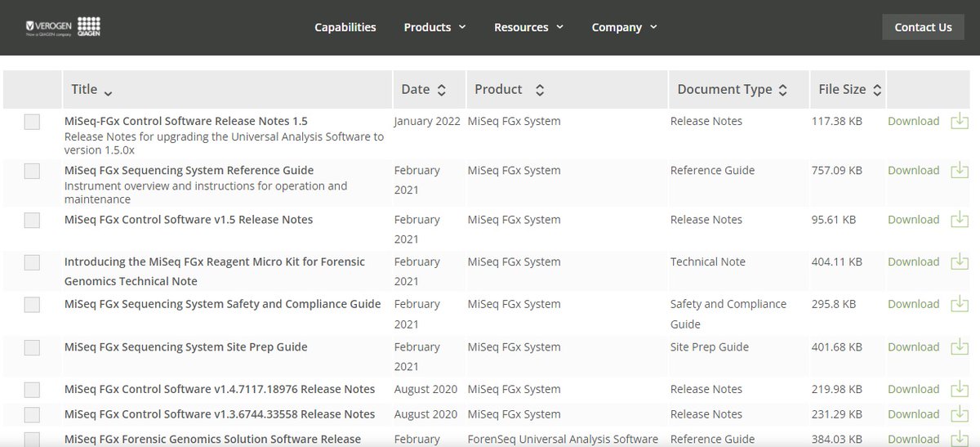Expand the Resources navigation menu

pyautogui.click(x=528, y=27)
